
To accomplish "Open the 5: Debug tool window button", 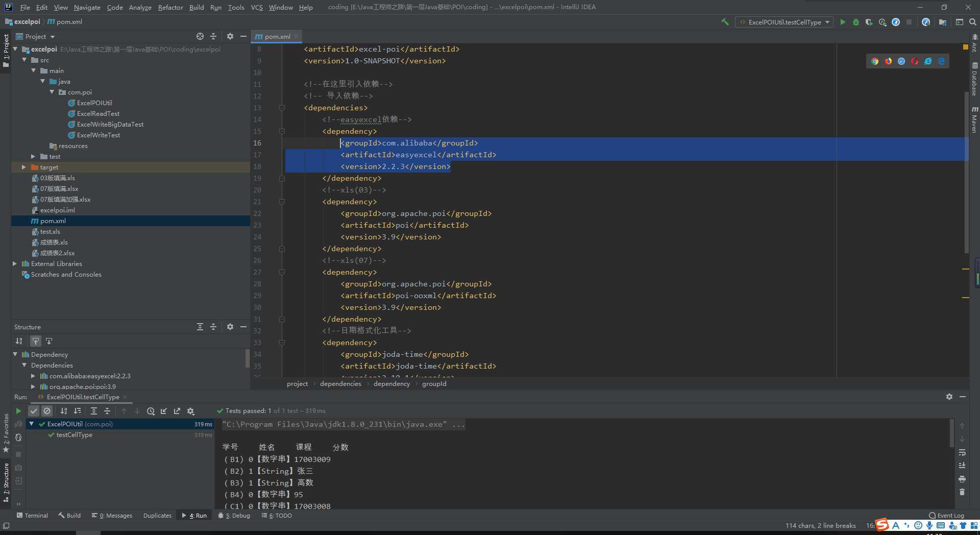I will (234, 515).
